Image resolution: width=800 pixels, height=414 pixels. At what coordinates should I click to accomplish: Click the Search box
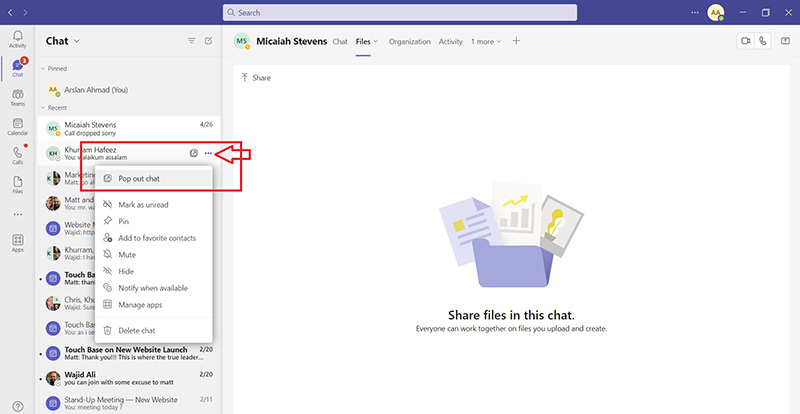(x=399, y=12)
